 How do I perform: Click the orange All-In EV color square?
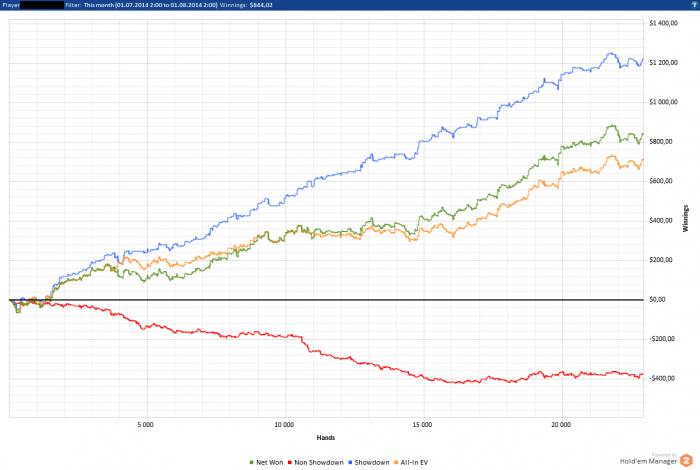tap(396, 463)
